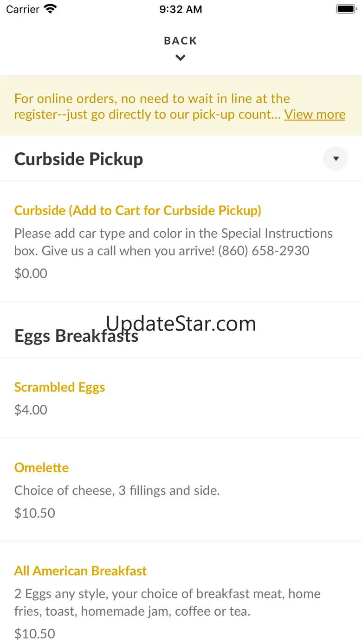
Task: Tap the 9:32 AM clock in status bar
Action: click(x=181, y=9)
